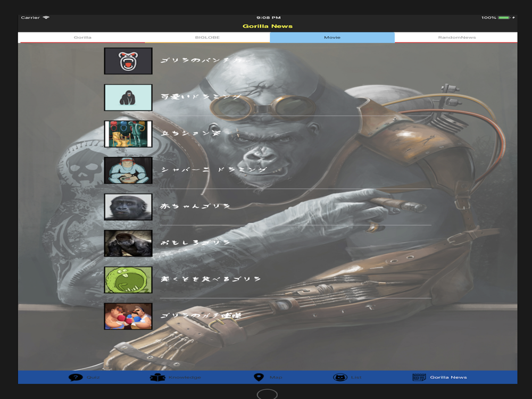Open the golden toilet statue thumbnail
The height and width of the screenshot is (399, 532).
[128, 134]
